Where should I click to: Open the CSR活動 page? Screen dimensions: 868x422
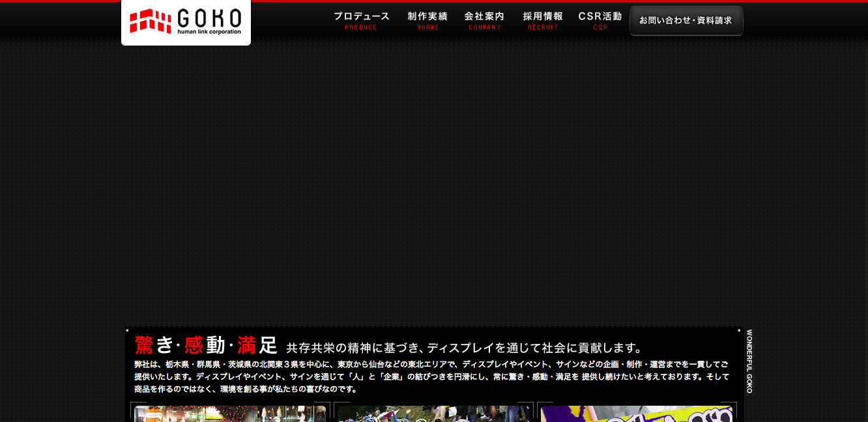pos(600,20)
